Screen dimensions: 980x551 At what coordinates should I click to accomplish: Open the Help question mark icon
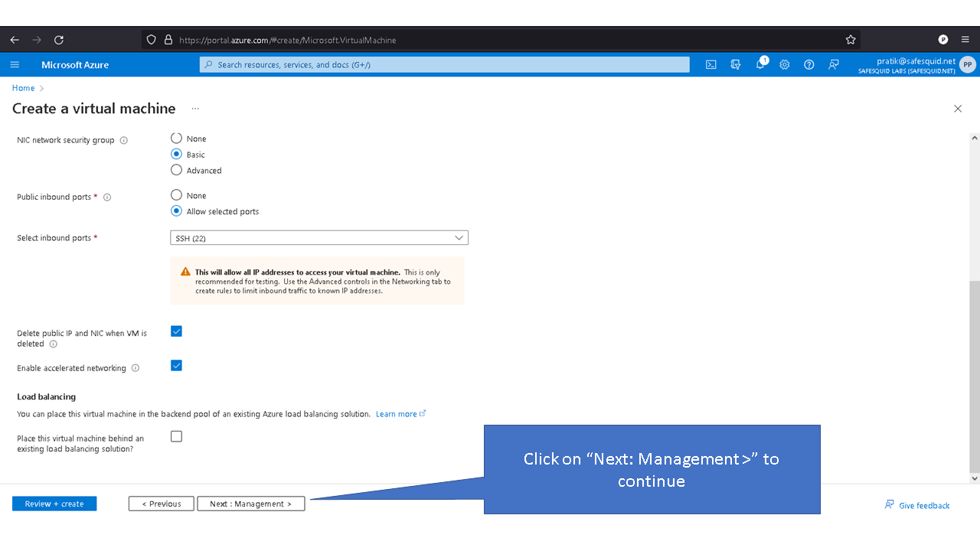point(809,65)
